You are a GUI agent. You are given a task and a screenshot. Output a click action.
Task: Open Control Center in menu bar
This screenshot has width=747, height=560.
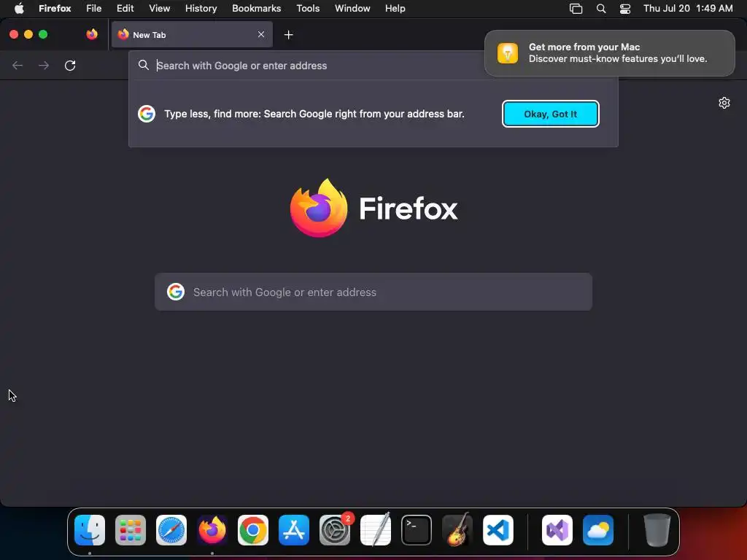tap(625, 9)
